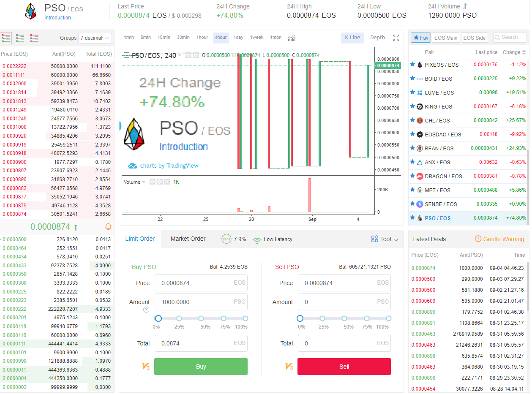Screen dimensions: 532x394
Task: Expand the Volume indicator dropdown arrow
Action: click(x=144, y=182)
